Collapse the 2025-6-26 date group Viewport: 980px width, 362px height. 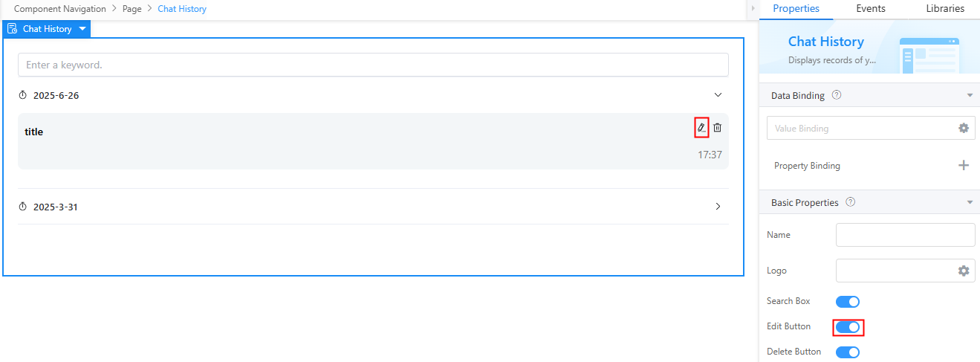pos(718,95)
